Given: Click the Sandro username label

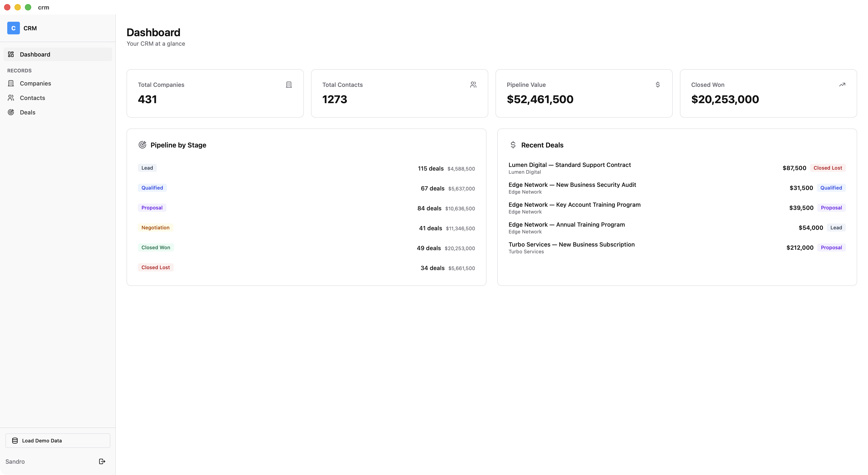Looking at the screenshot, I should (15, 461).
